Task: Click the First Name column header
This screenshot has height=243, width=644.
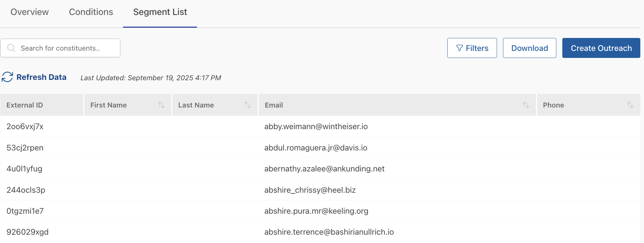Action: 128,105
